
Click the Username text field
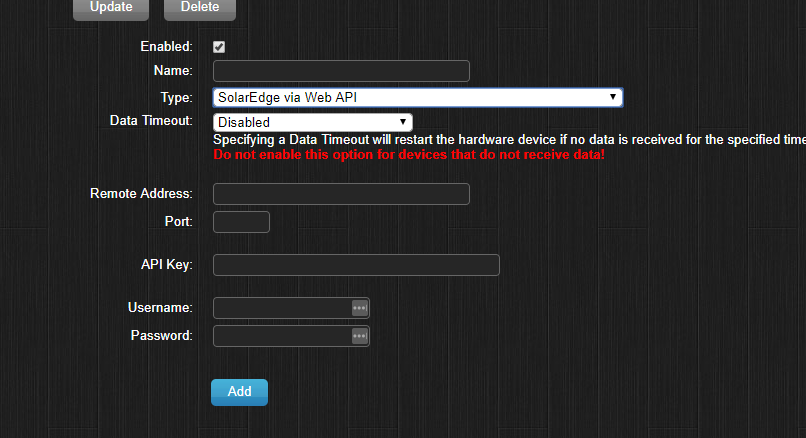pos(291,308)
